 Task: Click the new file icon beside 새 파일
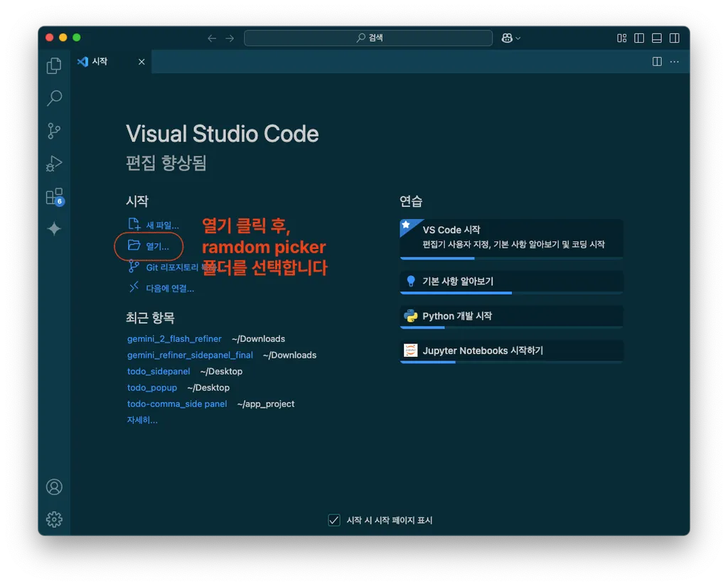(x=134, y=224)
